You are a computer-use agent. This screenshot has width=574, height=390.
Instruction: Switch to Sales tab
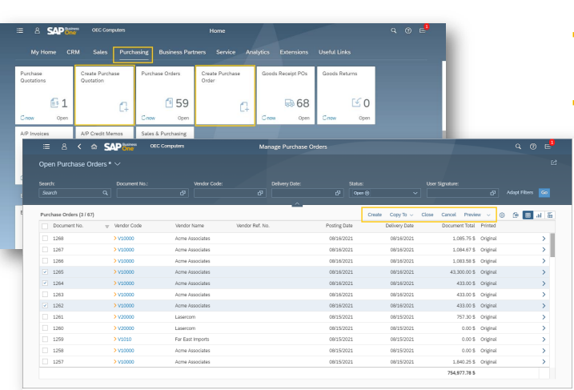pyautogui.click(x=100, y=52)
